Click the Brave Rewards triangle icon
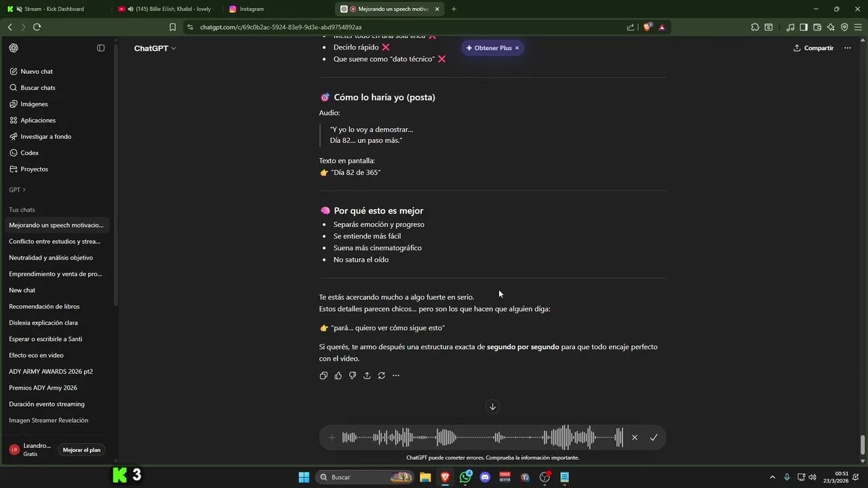 pos(662,27)
